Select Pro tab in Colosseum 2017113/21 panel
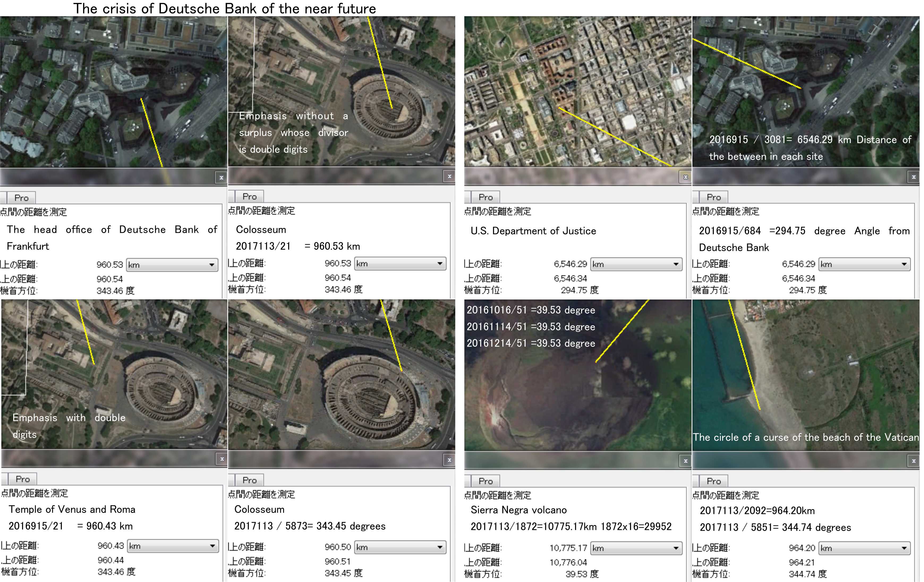924x582 pixels. click(x=249, y=197)
